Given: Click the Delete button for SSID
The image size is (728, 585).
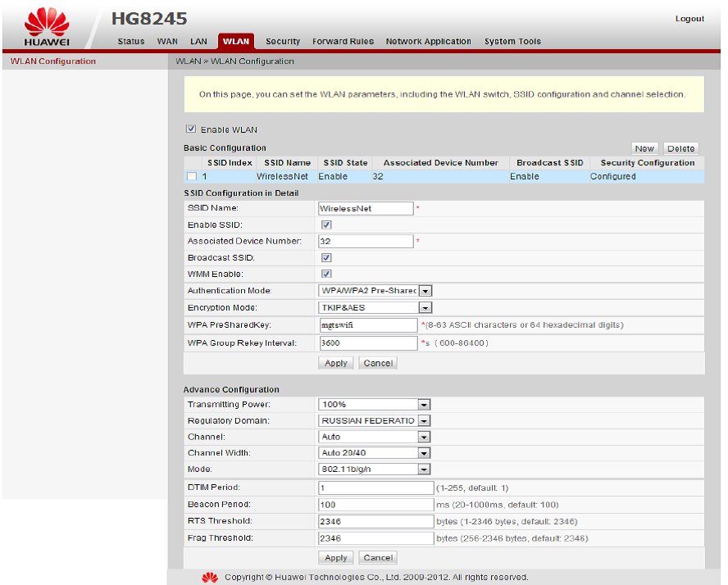Looking at the screenshot, I should click(680, 148).
